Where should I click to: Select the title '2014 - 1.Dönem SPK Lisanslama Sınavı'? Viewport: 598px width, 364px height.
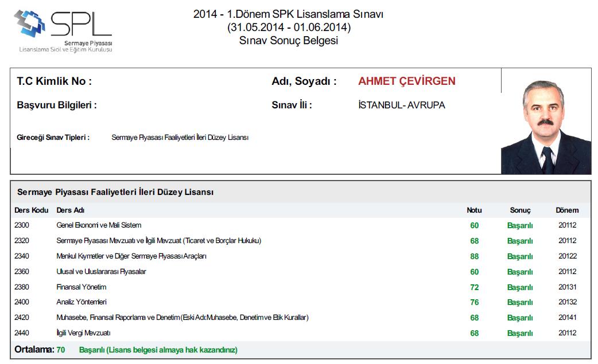tap(288, 14)
